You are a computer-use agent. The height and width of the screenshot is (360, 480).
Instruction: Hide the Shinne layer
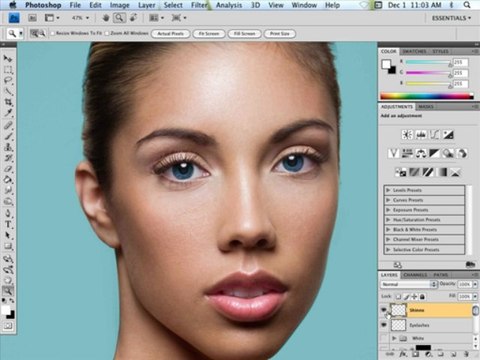[384, 310]
